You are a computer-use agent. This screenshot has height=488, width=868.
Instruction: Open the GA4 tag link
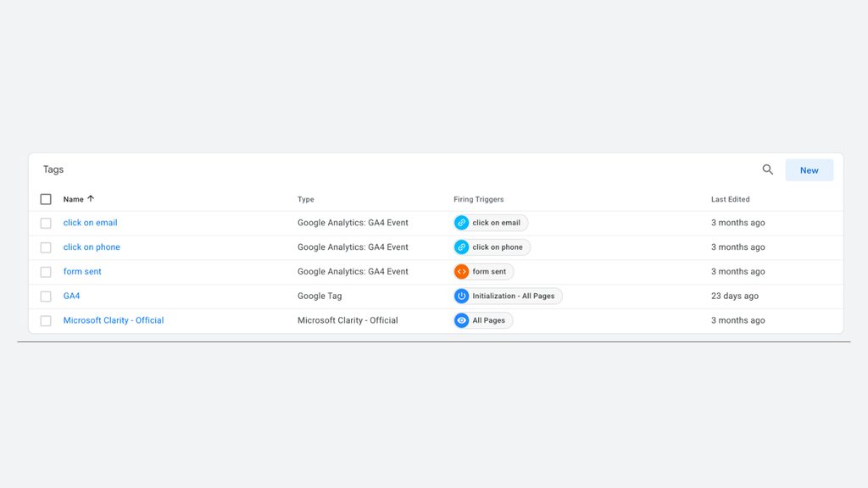[x=71, y=296]
